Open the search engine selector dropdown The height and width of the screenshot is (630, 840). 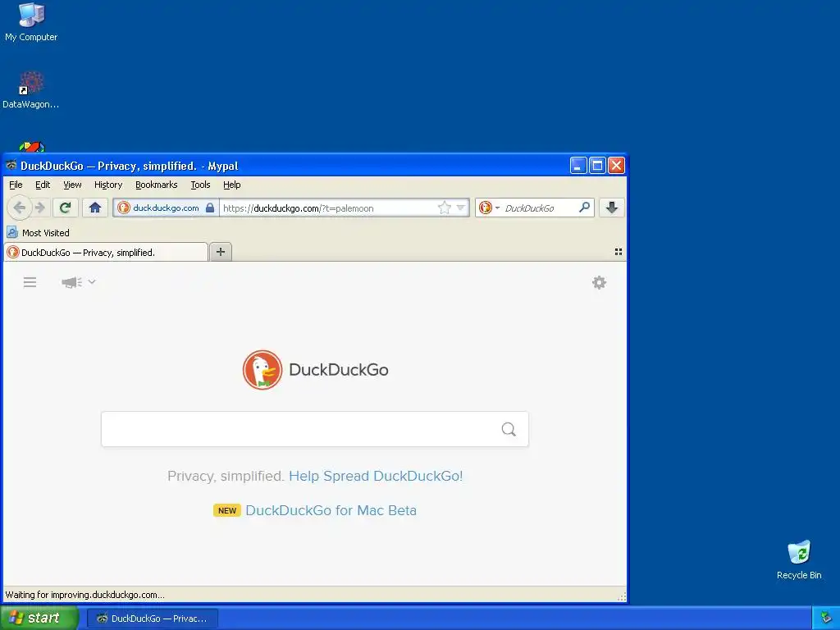pos(490,208)
